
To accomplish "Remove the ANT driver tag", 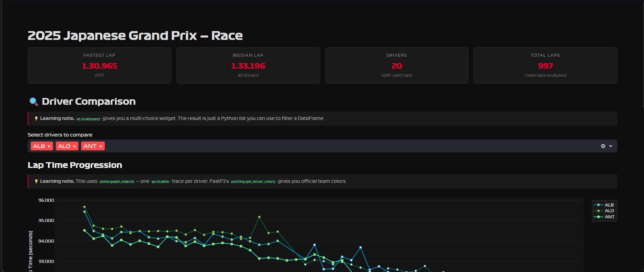I will tap(101, 146).
